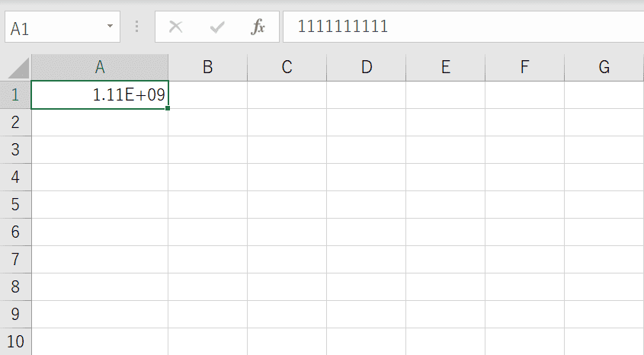
Task: Open the Insert Function fx icon
Action: 258,27
